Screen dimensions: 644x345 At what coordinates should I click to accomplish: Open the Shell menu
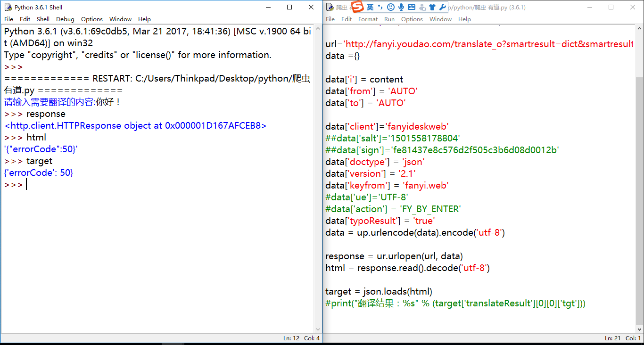tap(43, 19)
